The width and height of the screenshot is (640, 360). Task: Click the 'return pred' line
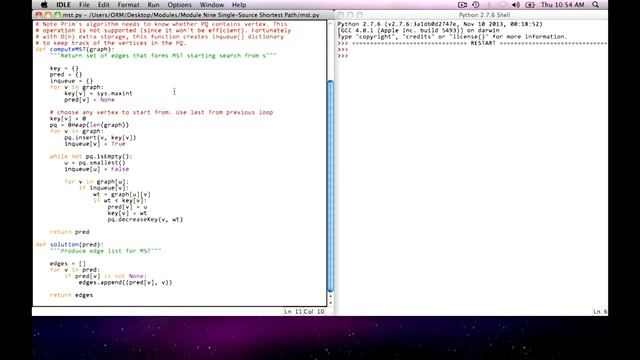[69, 232]
